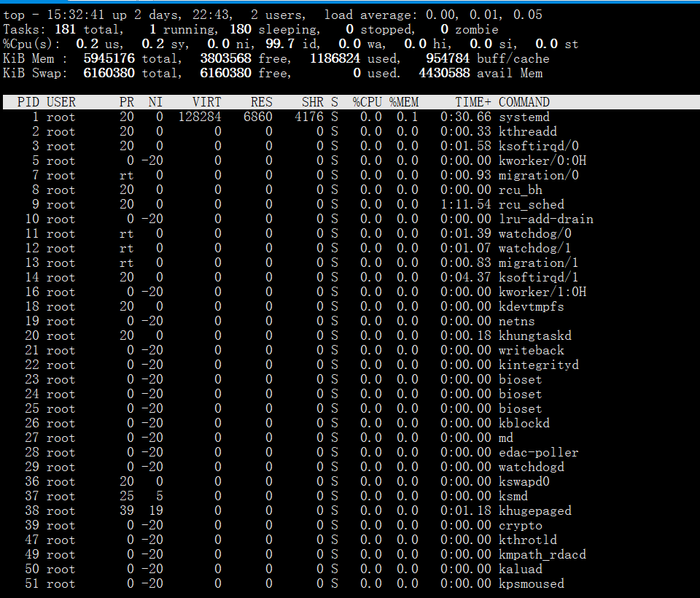Select the ksmd process name

(x=513, y=496)
